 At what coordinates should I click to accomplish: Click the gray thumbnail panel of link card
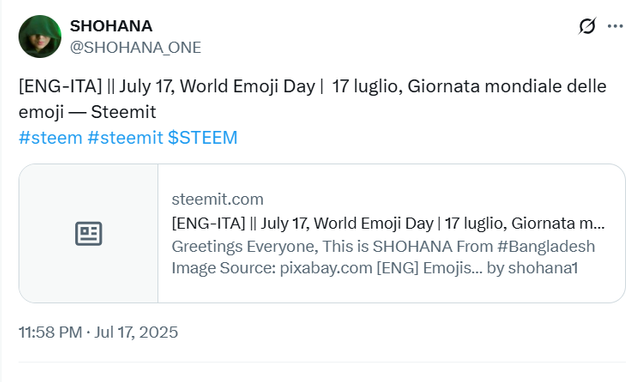point(89,233)
